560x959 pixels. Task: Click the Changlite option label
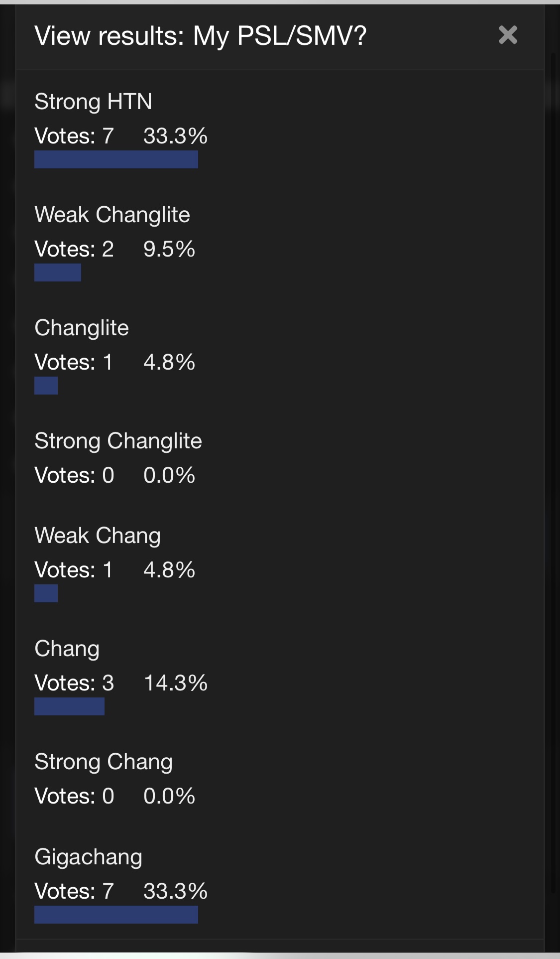82,328
